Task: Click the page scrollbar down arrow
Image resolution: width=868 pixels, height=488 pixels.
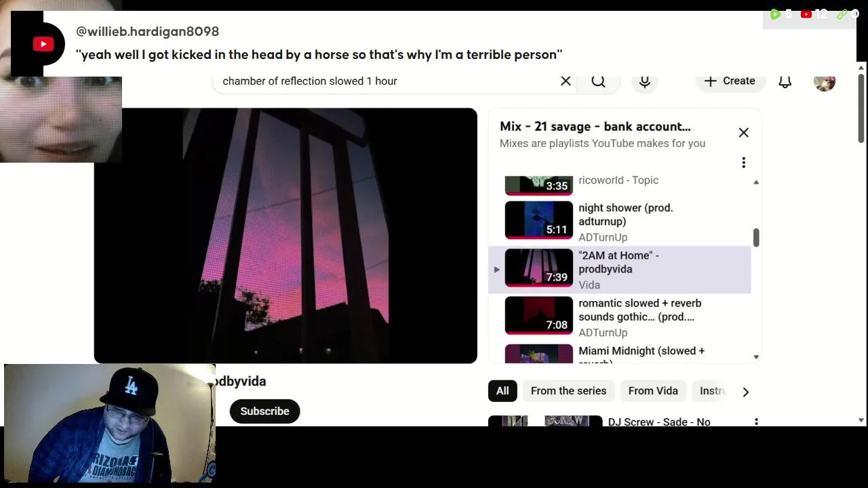Action: (x=862, y=420)
